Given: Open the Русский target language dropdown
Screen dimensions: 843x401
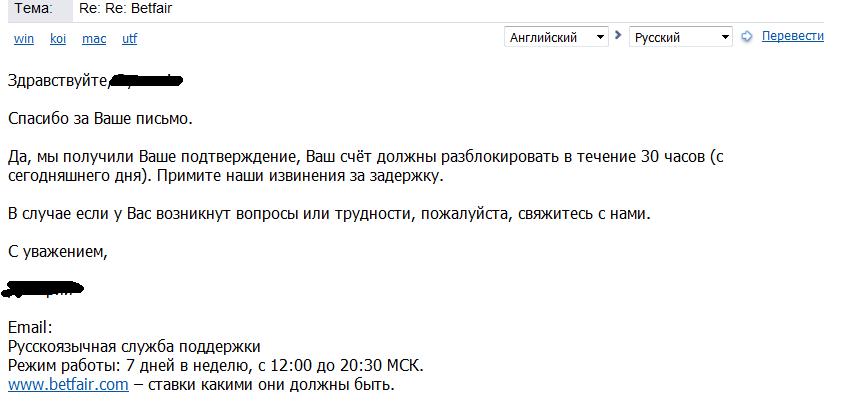Looking at the screenshot, I should tap(681, 37).
